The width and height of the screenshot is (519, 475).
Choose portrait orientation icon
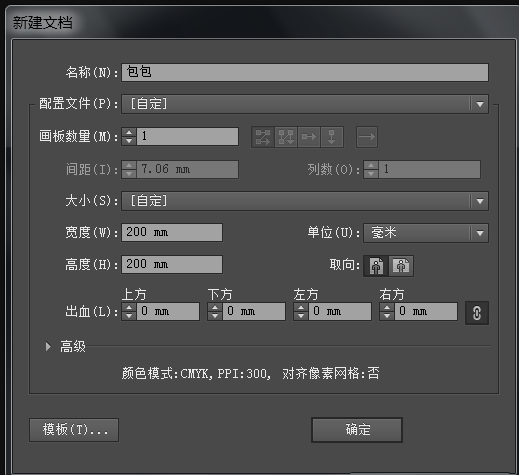(x=376, y=266)
